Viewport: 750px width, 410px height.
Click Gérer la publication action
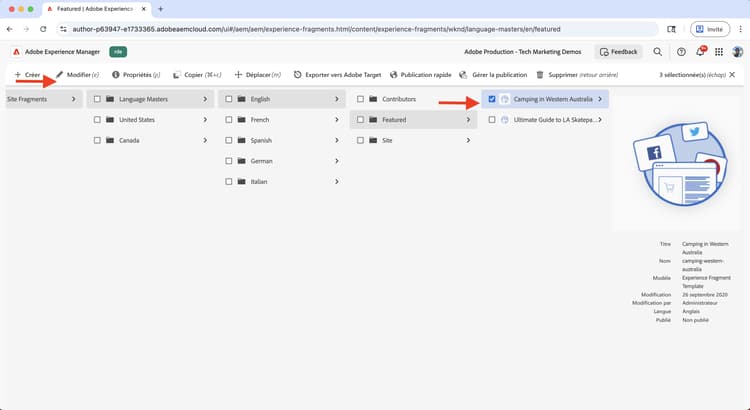493,75
